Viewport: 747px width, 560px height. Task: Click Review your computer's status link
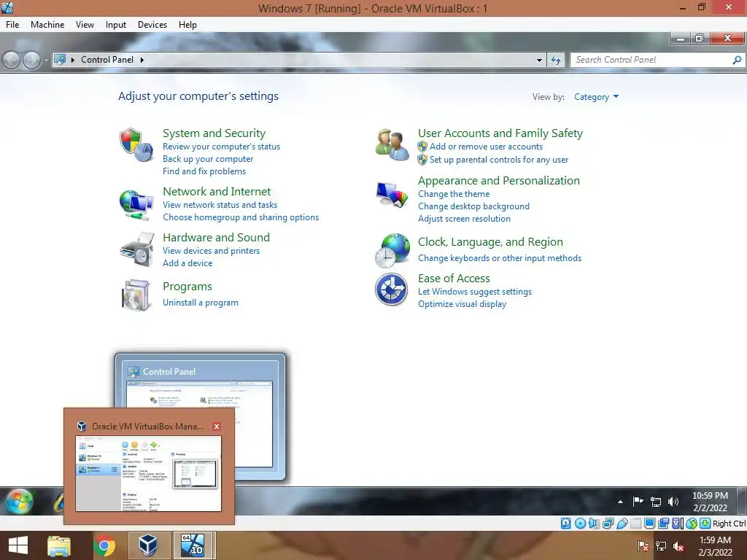(222, 147)
